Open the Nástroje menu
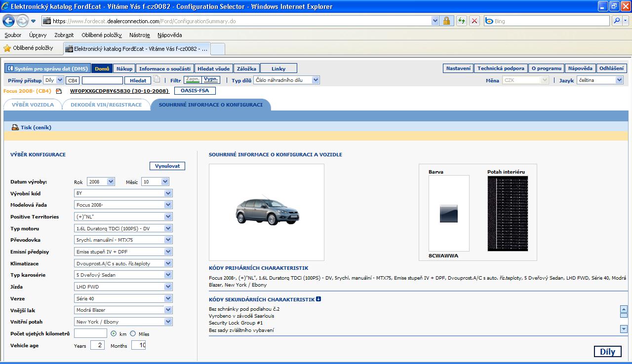This screenshot has width=632, height=364. click(139, 35)
